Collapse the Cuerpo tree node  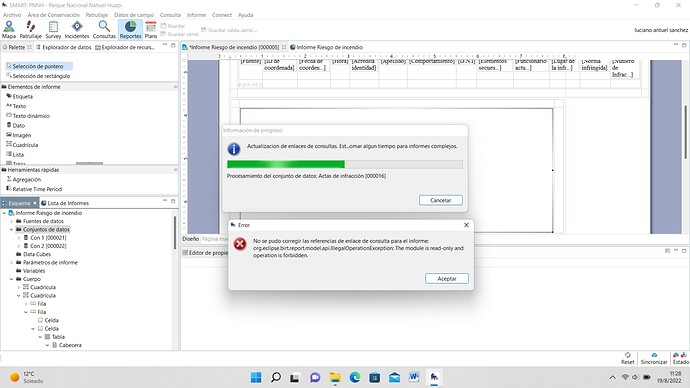tap(12, 279)
